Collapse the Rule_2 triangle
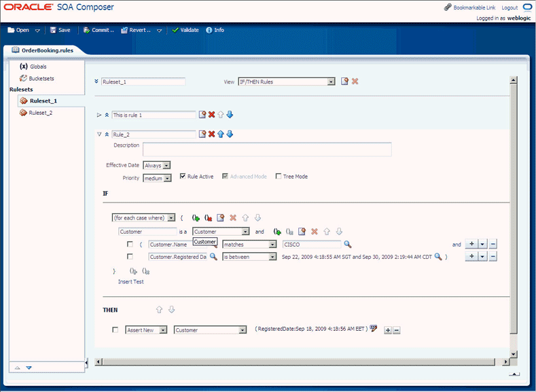536x392 pixels. point(99,135)
